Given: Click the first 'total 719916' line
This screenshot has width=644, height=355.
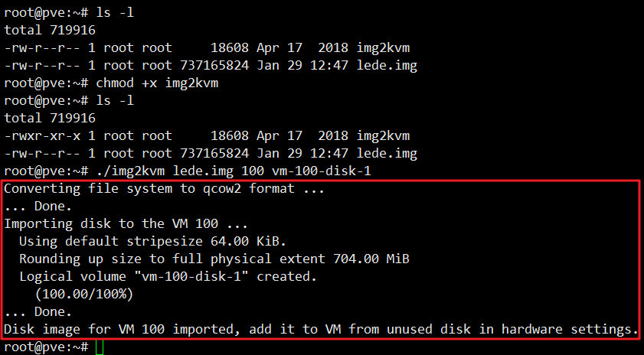Looking at the screenshot, I should 50,30.
